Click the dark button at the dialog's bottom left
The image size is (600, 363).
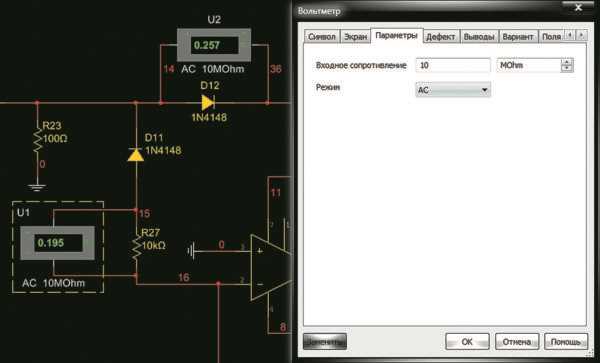324,342
